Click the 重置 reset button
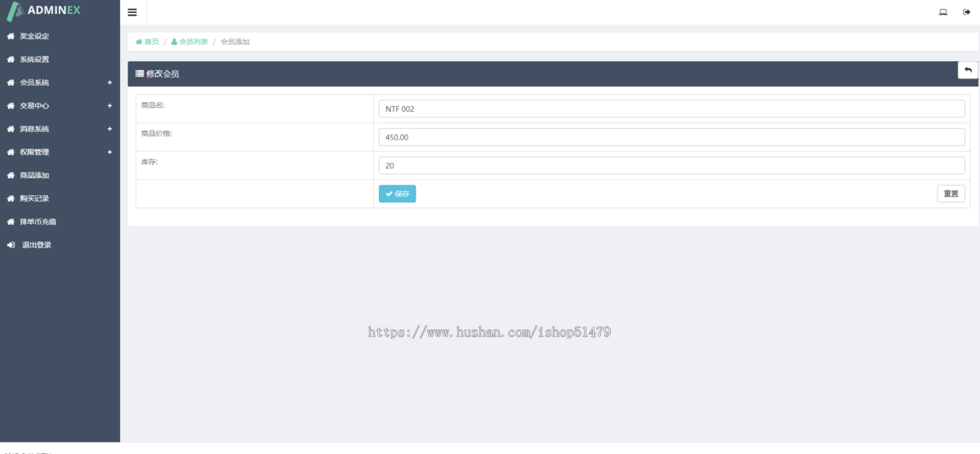 [951, 194]
